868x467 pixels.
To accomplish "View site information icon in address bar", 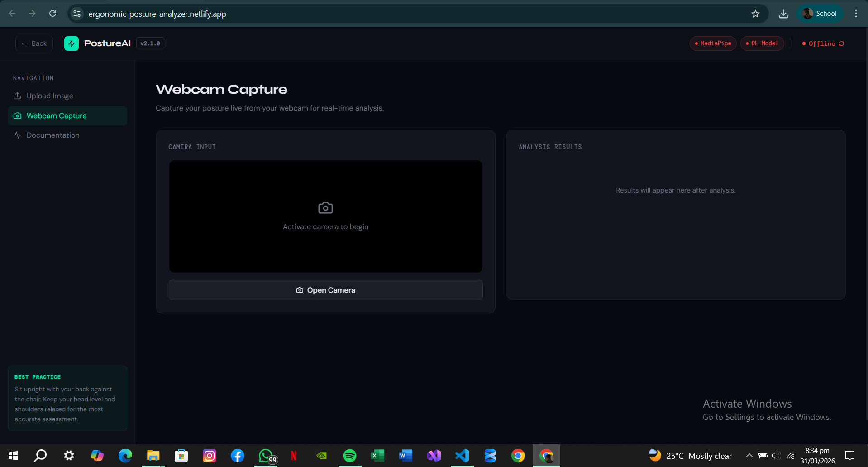I will 77,14.
